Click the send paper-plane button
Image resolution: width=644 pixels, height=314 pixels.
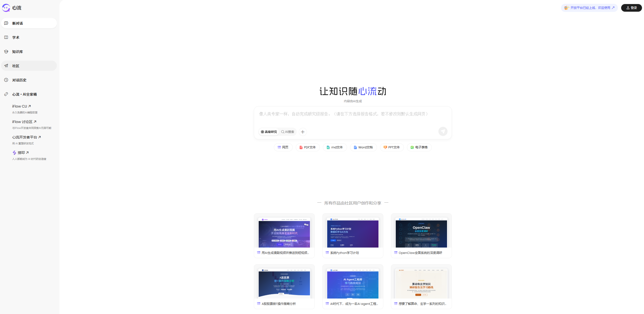[443, 131]
